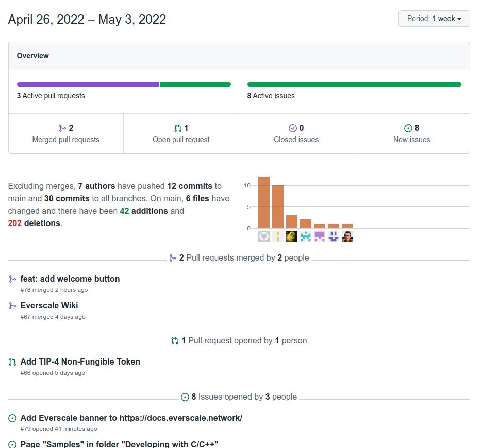The height and width of the screenshot is (448, 482).
Task: Click the yellow-on-black creature avatar
Action: point(292,236)
